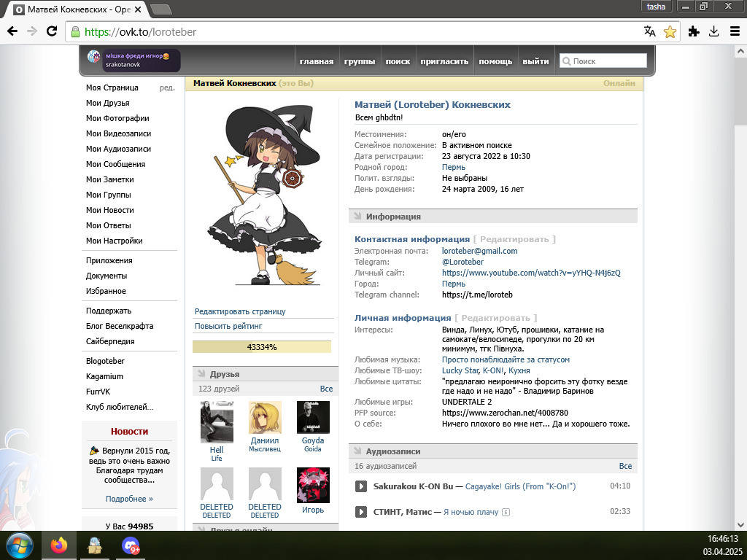Click the 43334% rating progress bar

(262, 347)
